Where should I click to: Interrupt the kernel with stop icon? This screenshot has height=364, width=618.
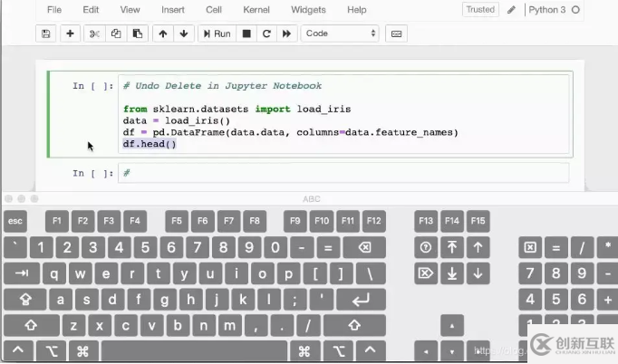click(x=246, y=34)
